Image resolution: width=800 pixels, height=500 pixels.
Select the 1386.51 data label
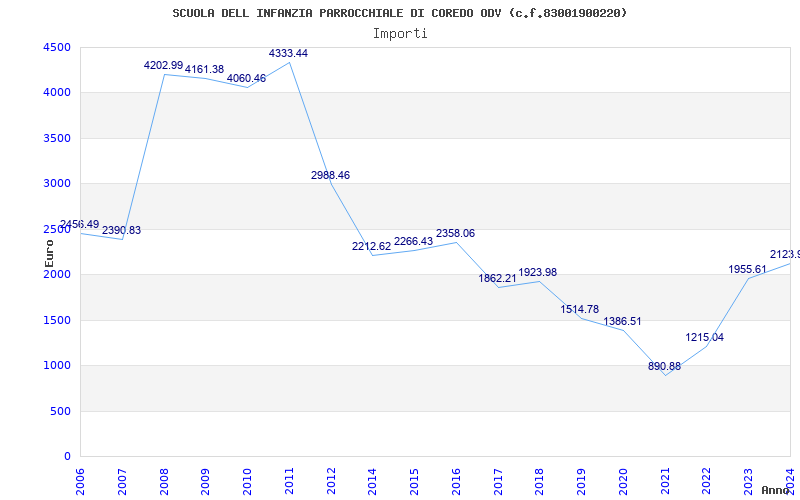(x=622, y=321)
